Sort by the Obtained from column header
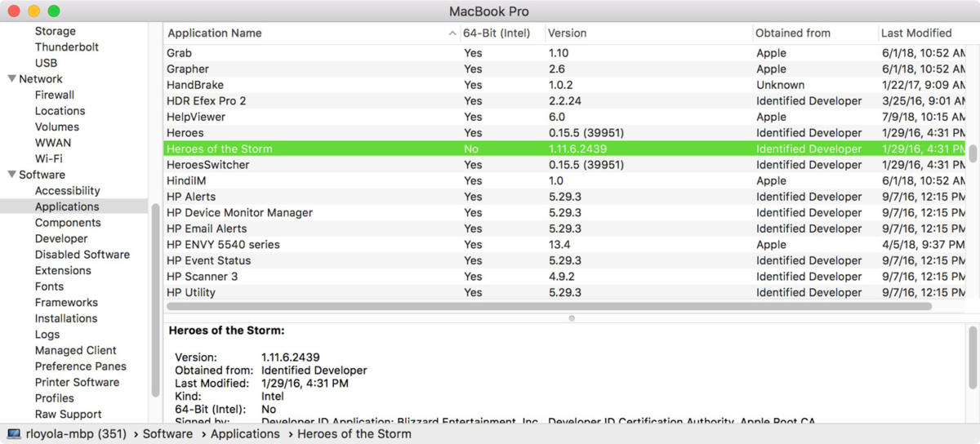 click(x=793, y=33)
